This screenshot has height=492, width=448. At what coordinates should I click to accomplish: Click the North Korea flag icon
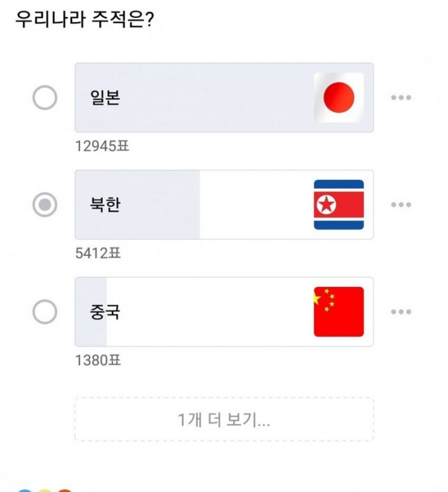[x=339, y=205]
